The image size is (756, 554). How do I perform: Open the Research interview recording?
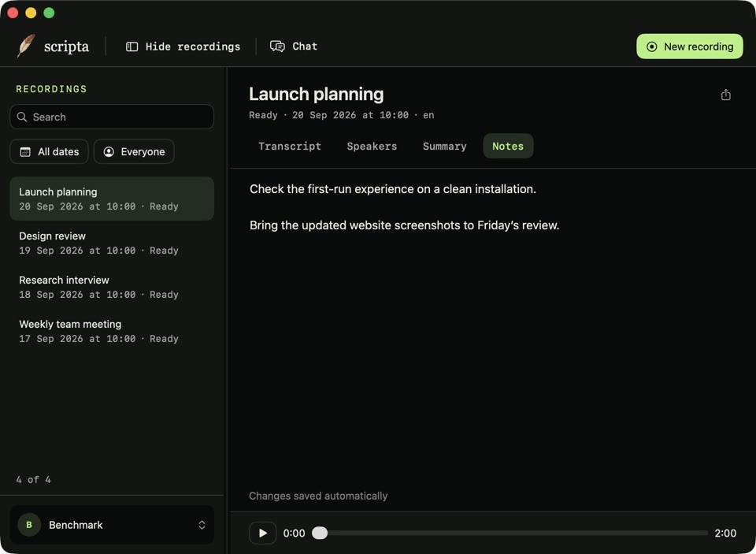112,287
